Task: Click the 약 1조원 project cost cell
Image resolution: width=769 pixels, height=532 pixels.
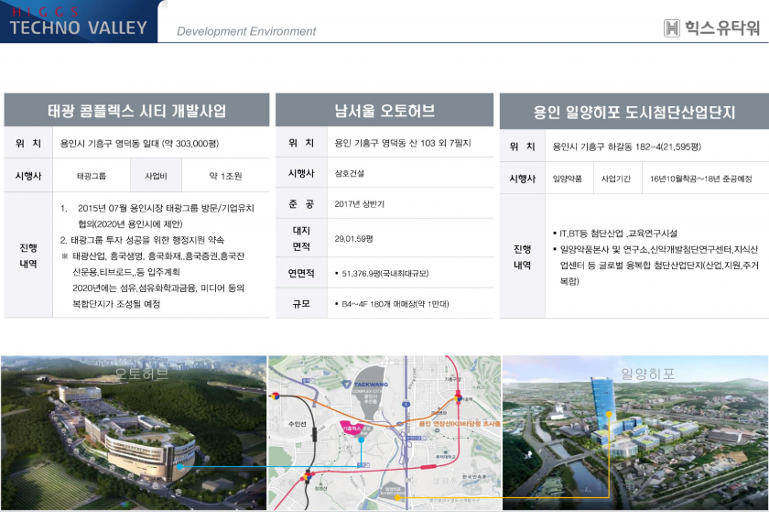Action: pyautogui.click(x=225, y=175)
